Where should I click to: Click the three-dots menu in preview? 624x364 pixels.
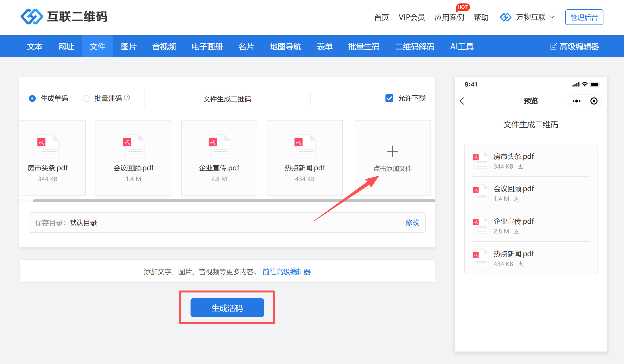tap(576, 101)
